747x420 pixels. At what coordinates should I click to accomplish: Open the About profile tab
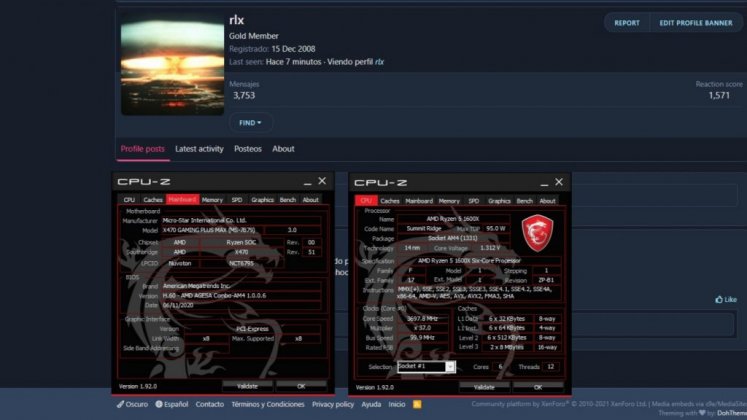[x=283, y=149]
